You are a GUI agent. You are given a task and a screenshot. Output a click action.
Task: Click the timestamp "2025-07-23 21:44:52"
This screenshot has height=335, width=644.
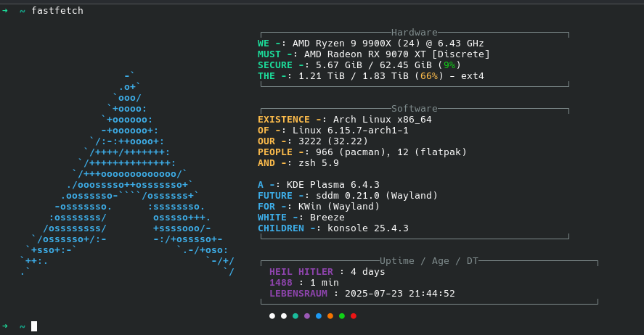click(x=400, y=294)
